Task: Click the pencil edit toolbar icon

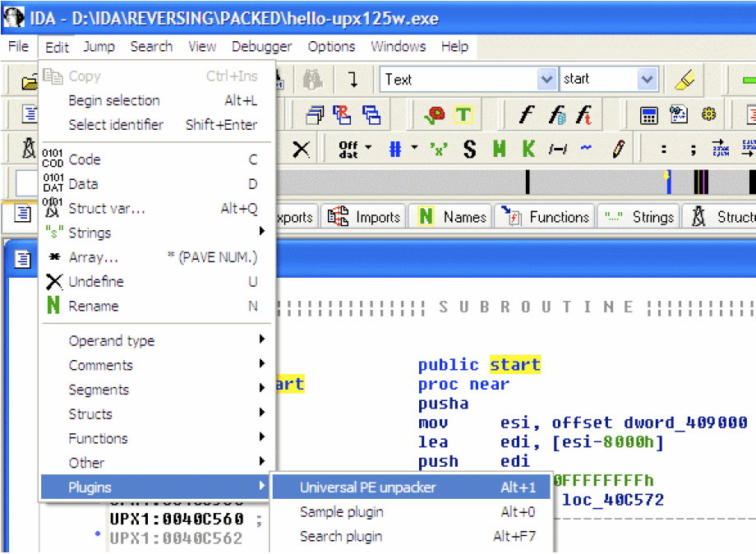Action: coord(619,150)
